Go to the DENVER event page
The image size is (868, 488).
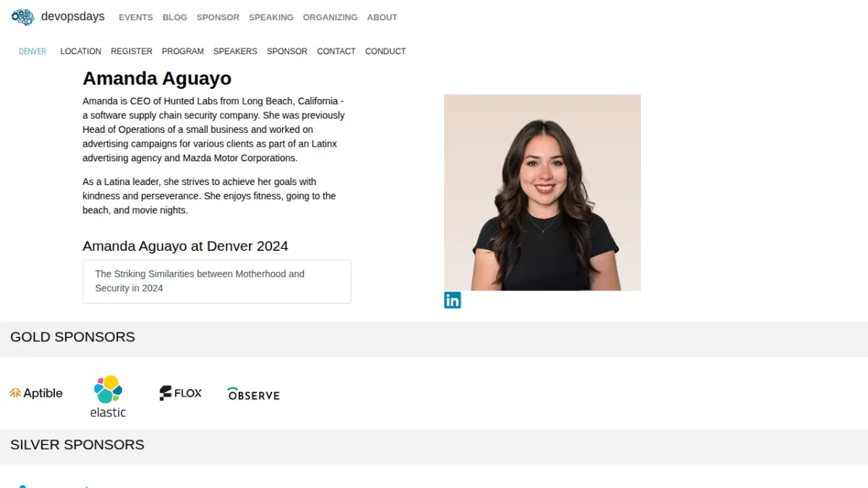(33, 51)
